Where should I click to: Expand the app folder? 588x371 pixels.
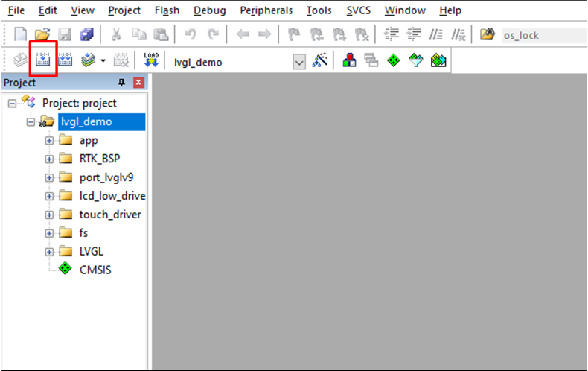point(49,141)
